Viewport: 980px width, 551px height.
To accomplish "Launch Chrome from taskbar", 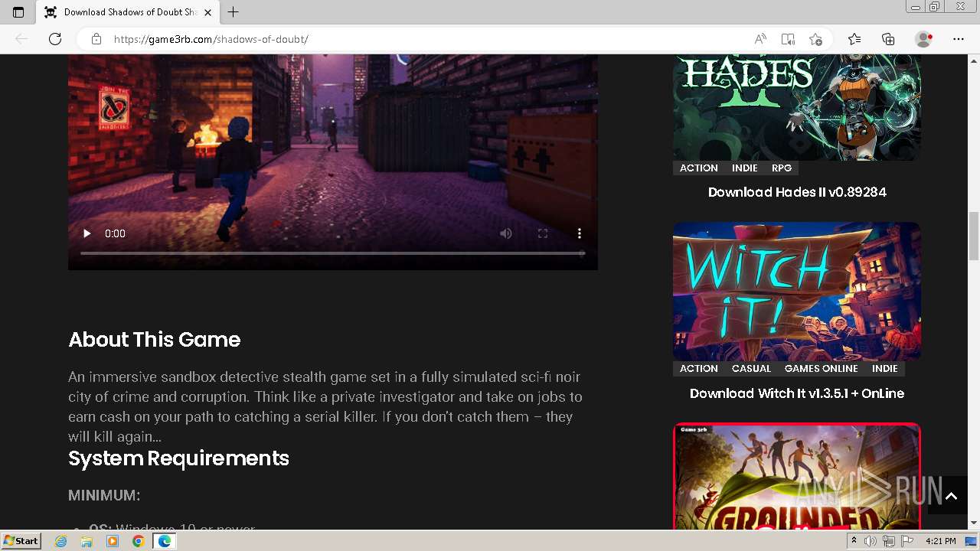I will click(x=138, y=541).
